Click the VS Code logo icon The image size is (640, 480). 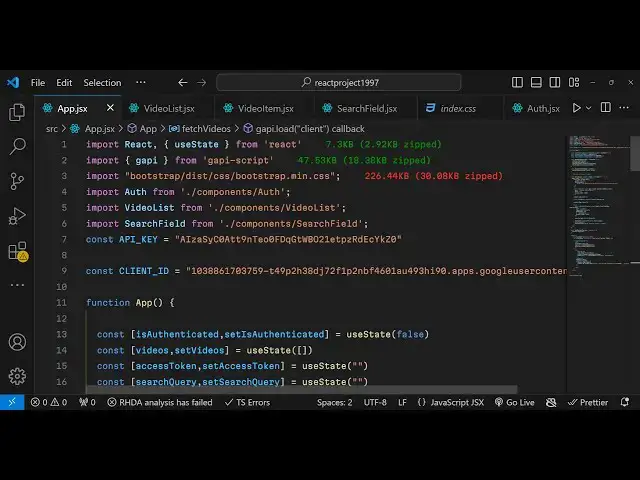point(13,82)
